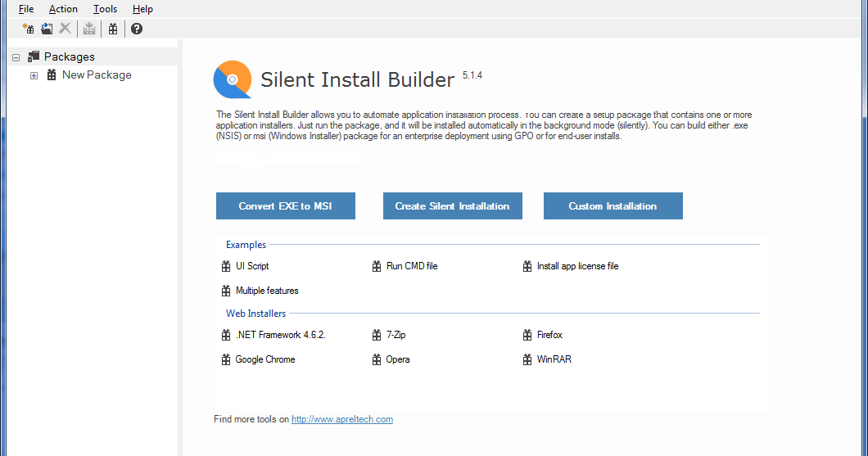Click the icon beside Opera

click(377, 359)
